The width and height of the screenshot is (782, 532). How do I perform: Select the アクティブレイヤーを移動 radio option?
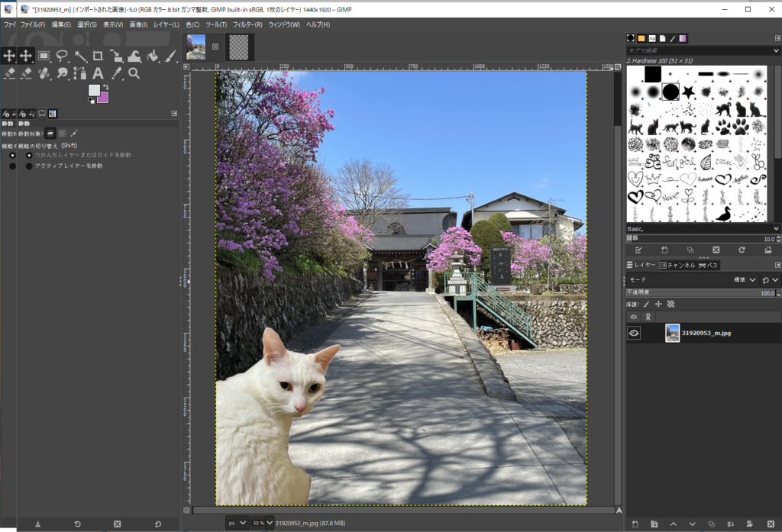29,166
